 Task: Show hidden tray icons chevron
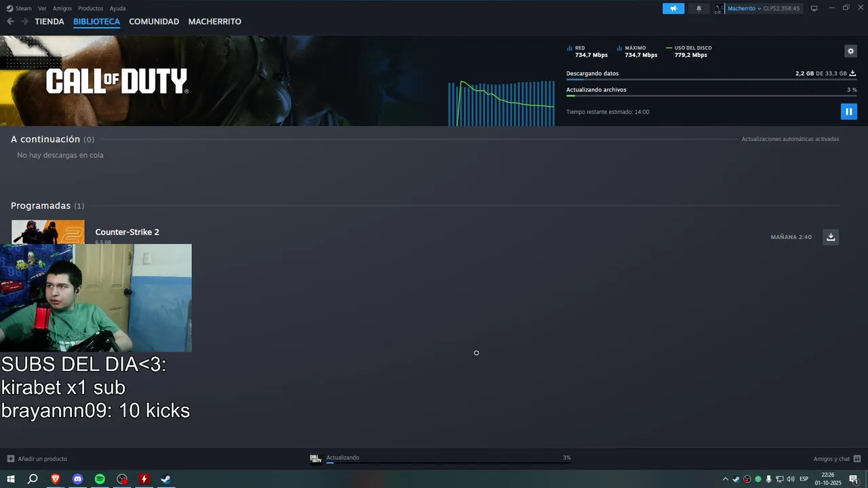point(725,479)
